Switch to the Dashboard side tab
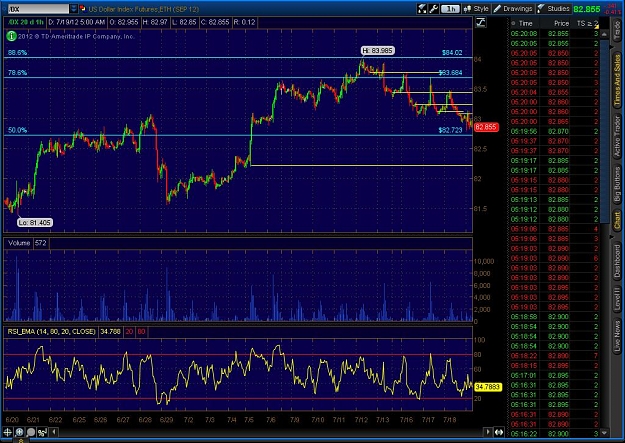The image size is (625, 443). click(x=617, y=262)
